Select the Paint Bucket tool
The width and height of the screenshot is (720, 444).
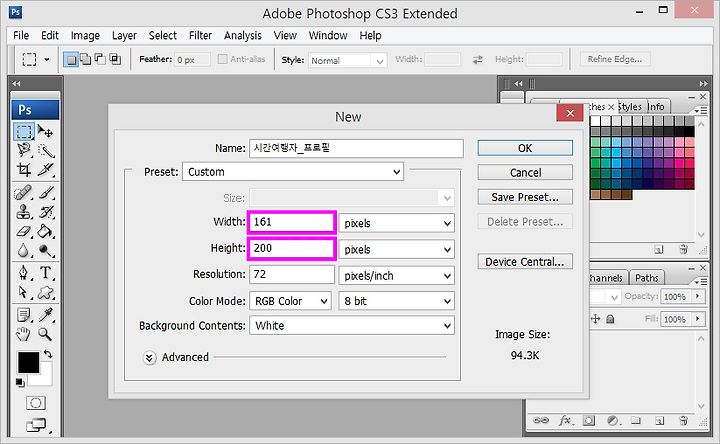(45, 231)
